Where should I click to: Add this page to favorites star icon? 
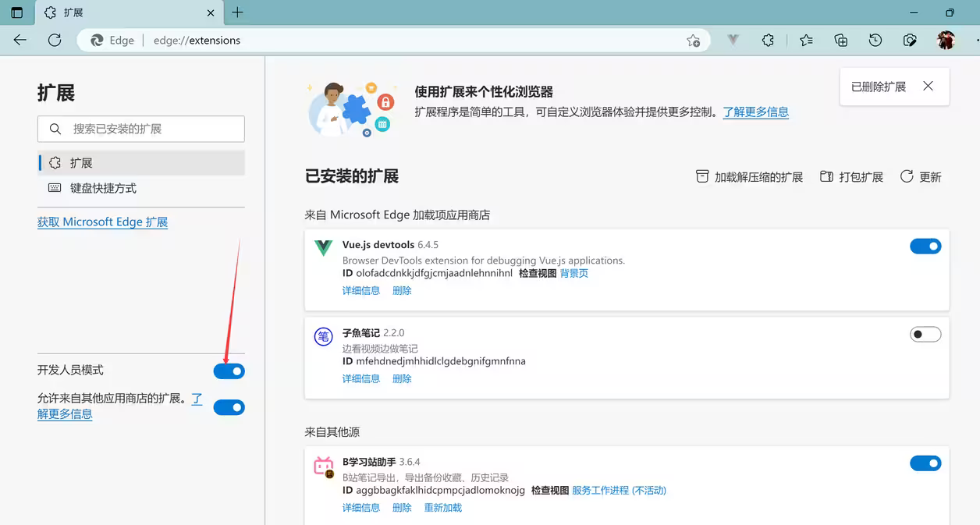[x=693, y=41]
